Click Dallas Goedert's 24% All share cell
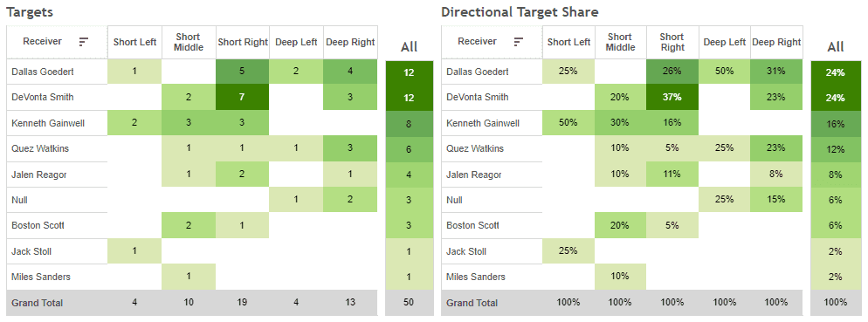This screenshot has height=322, width=868. click(x=836, y=72)
